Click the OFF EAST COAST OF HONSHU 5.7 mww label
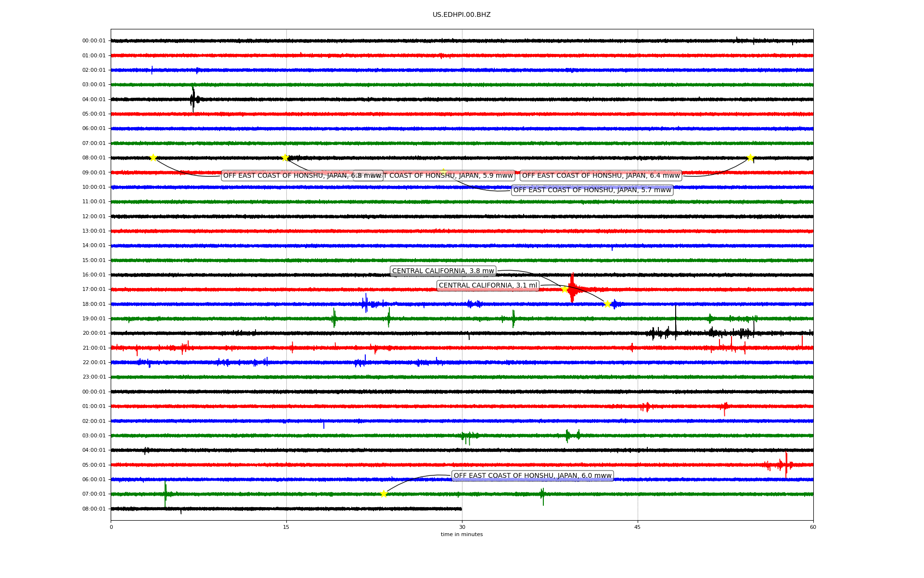924x578 pixels. point(592,190)
